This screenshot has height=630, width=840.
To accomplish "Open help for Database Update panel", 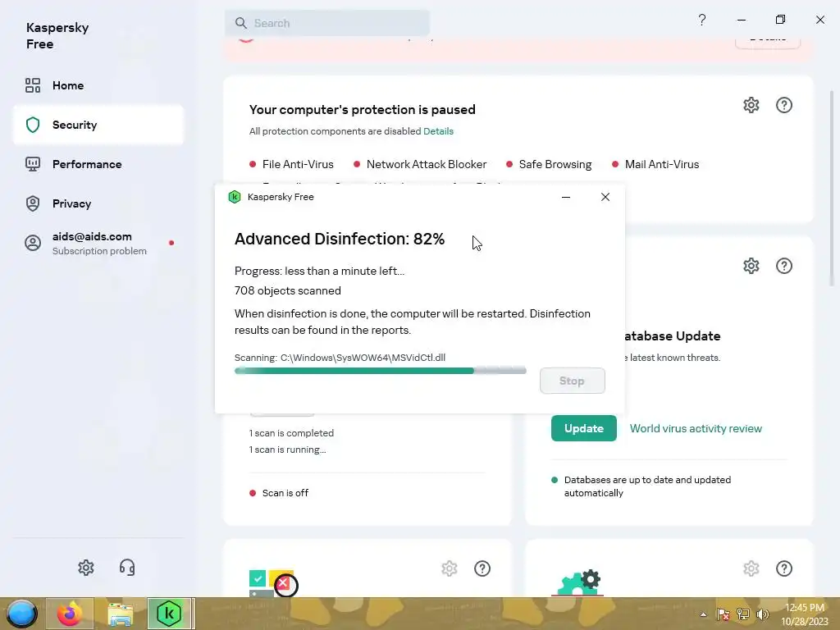I will coord(783,266).
